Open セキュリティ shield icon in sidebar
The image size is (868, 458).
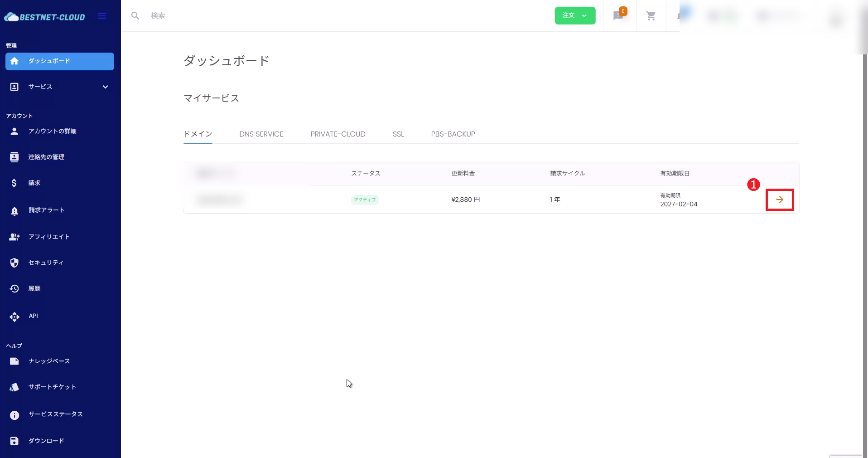click(14, 263)
